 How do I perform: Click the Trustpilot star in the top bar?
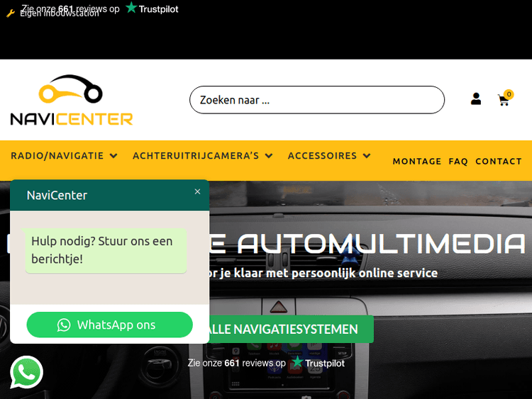click(131, 8)
